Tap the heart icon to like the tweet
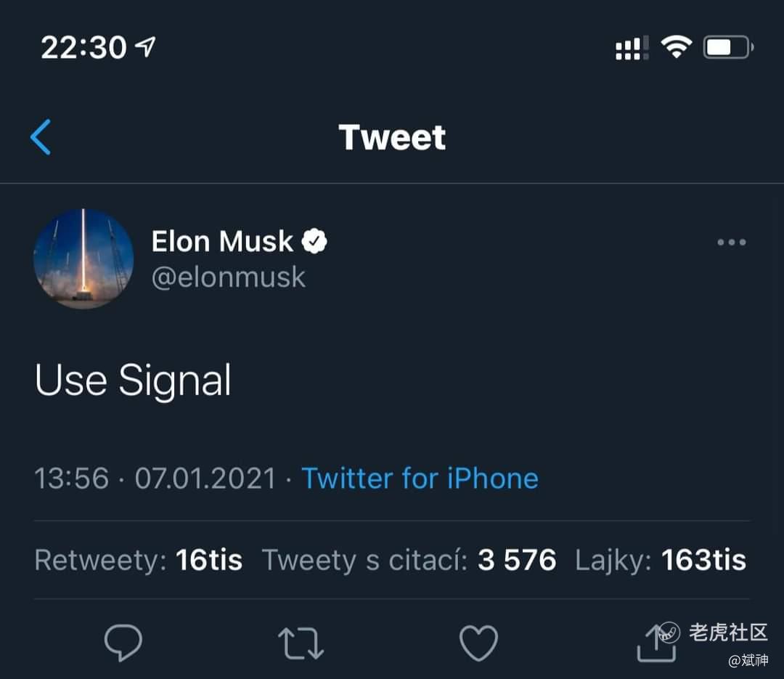The image size is (784, 679). click(x=478, y=642)
